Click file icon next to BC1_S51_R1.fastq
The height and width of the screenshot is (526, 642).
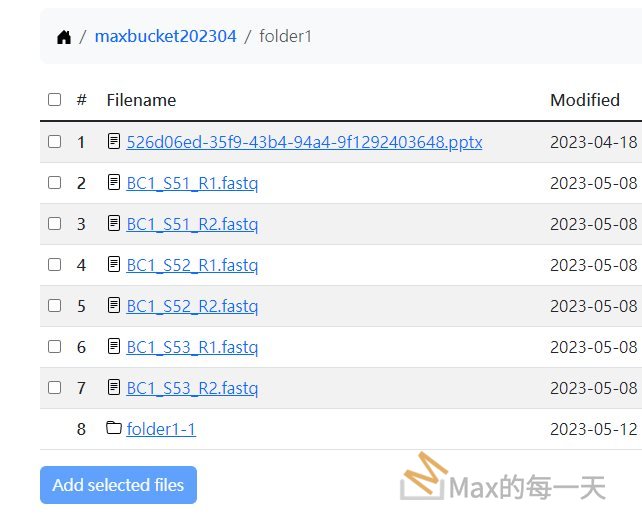[114, 183]
